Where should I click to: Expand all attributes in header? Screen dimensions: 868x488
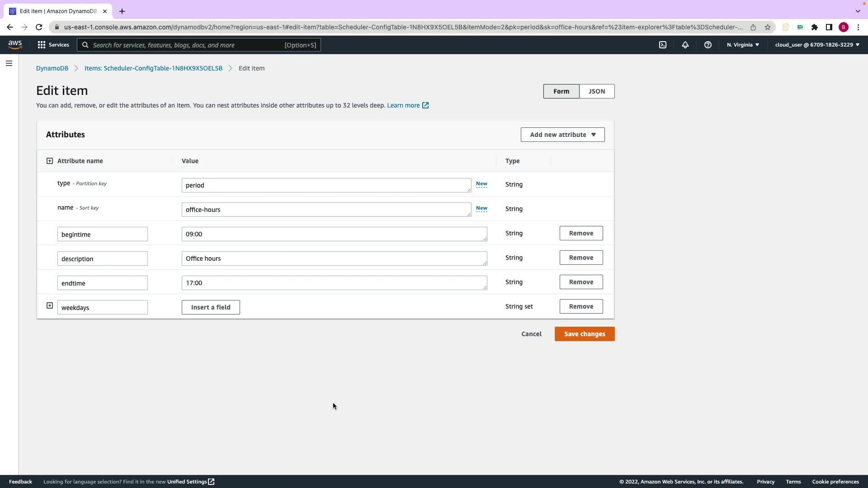pos(50,161)
